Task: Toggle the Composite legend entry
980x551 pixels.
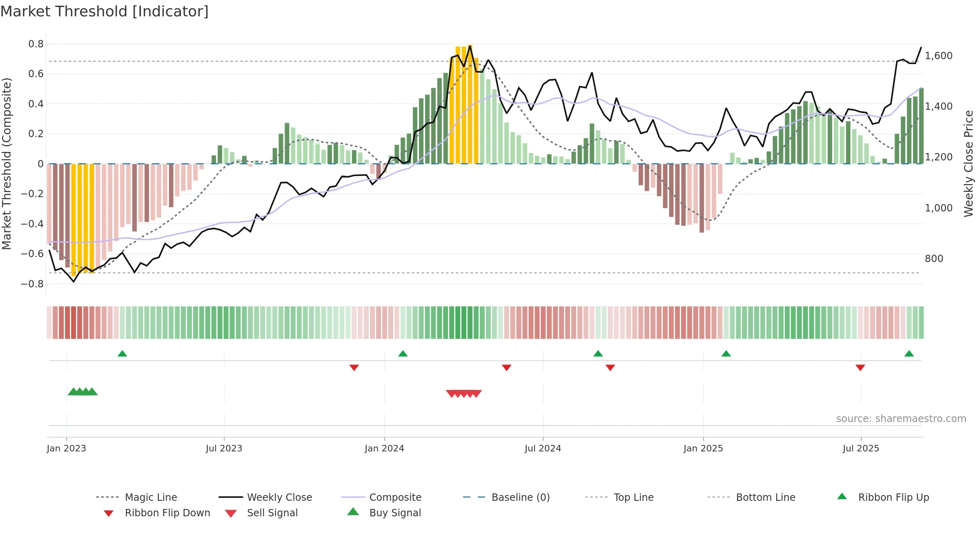Action: [381, 497]
